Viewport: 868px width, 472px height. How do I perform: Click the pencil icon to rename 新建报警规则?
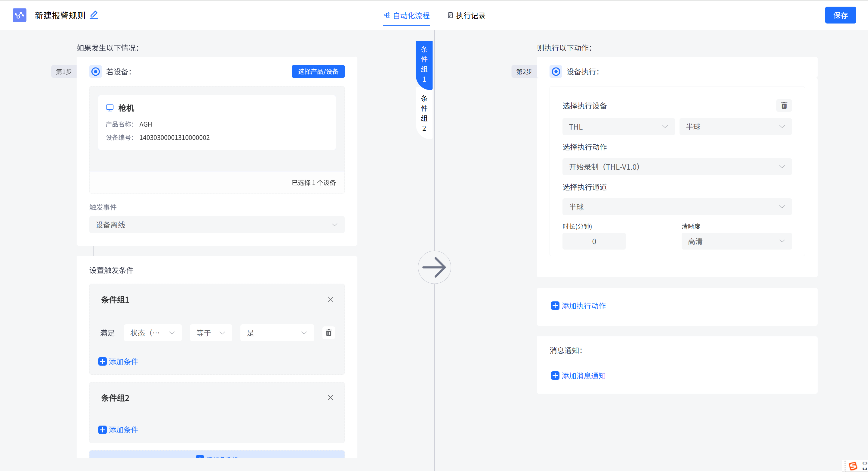click(x=94, y=15)
